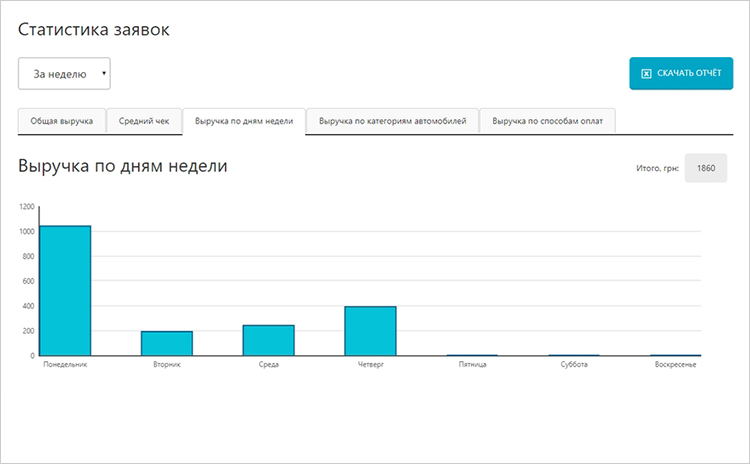Viewport: 750px width, 464px height.
Task: Download the report with СКАЧАТЬ ОТЧЁТ
Action: [680, 74]
